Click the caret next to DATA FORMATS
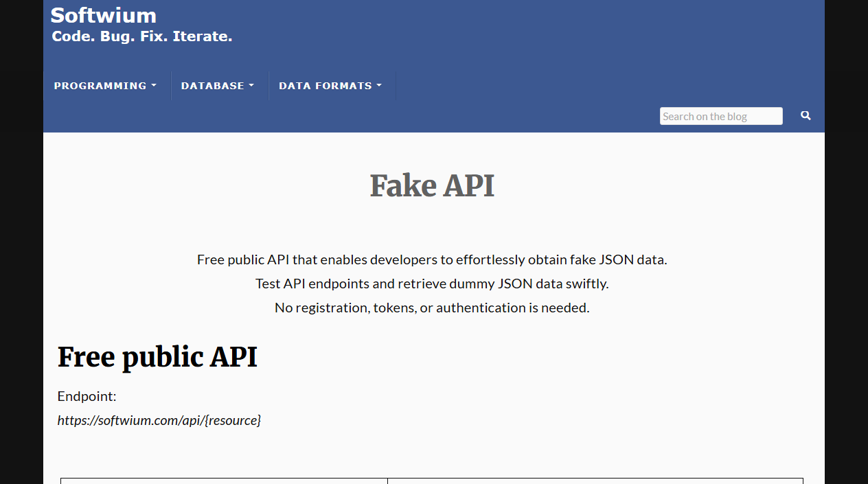The image size is (868, 484). point(378,86)
